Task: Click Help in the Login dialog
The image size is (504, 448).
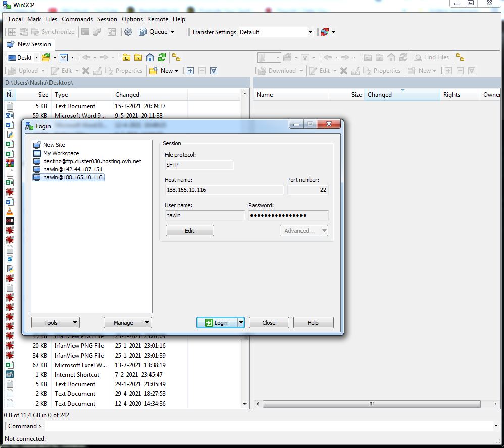Action: [x=313, y=322]
